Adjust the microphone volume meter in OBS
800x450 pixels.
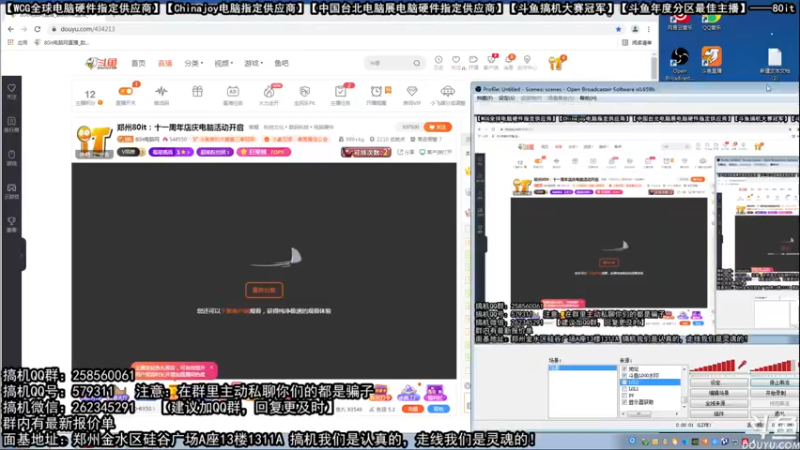[x=713, y=365]
